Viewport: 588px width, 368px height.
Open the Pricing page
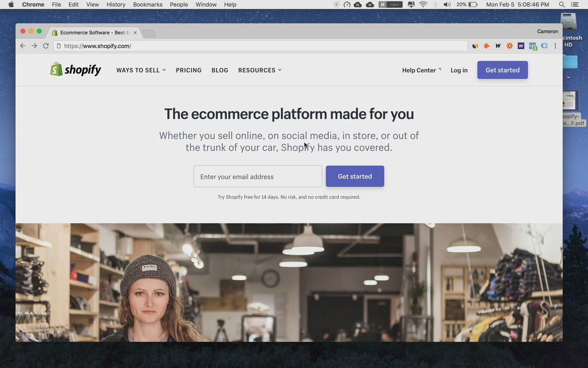(x=189, y=70)
